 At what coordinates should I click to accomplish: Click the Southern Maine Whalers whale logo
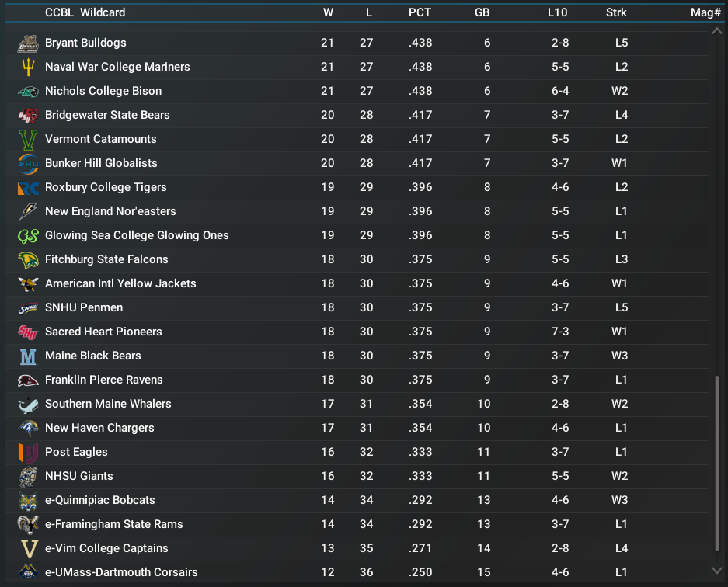click(x=28, y=405)
